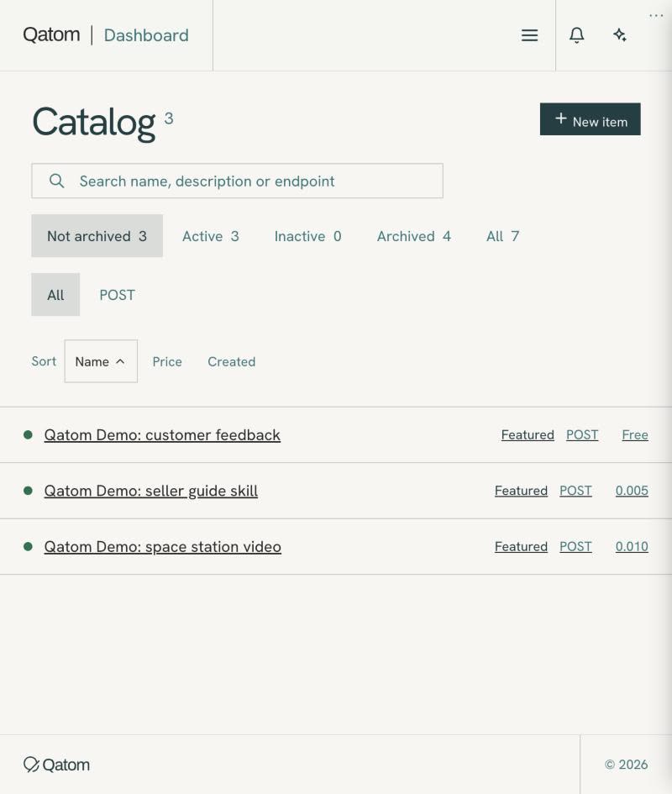Screen dimensions: 672x794
Task: Select the Not archived filter tab
Action: [97, 236]
